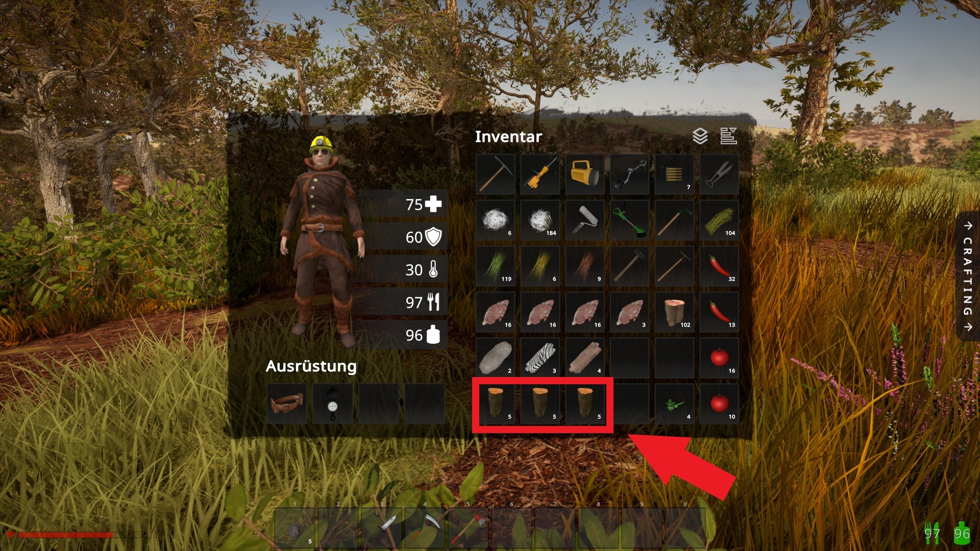Open the CRAFTING side panel
The height and width of the screenshot is (551, 980).
(x=968, y=276)
